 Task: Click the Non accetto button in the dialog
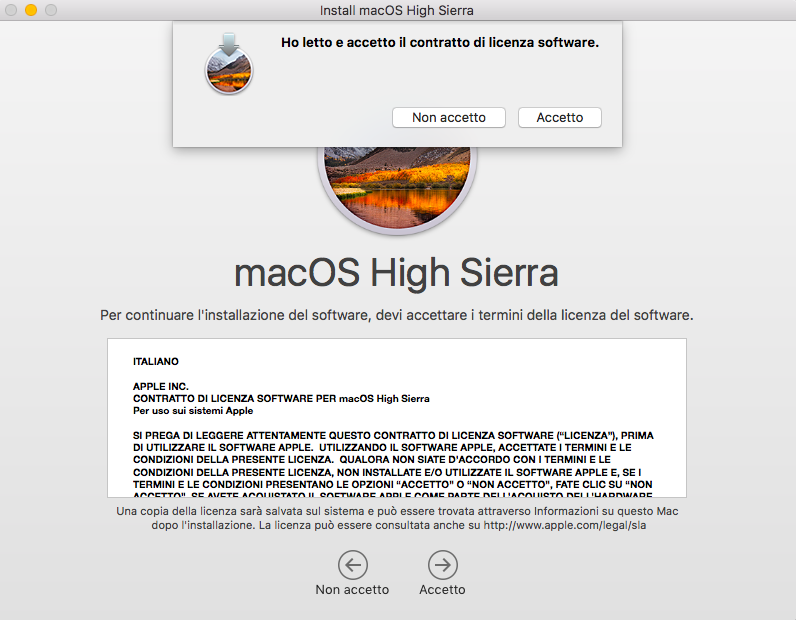click(449, 117)
